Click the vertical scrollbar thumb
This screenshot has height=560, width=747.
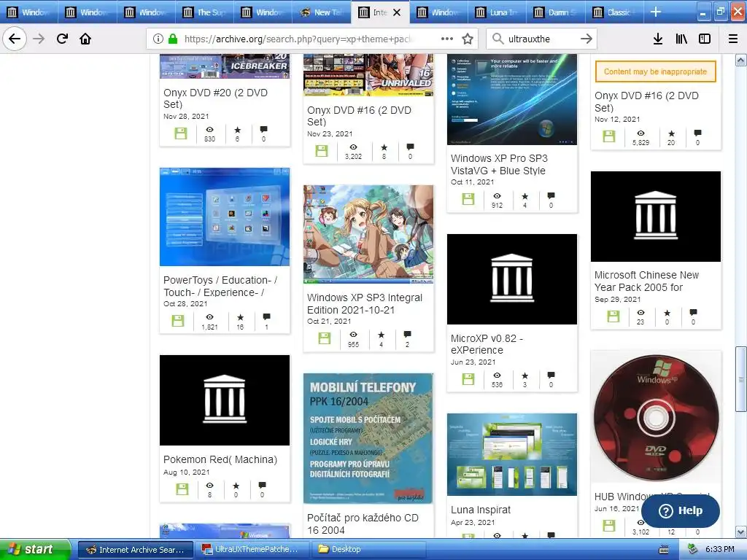(741, 379)
